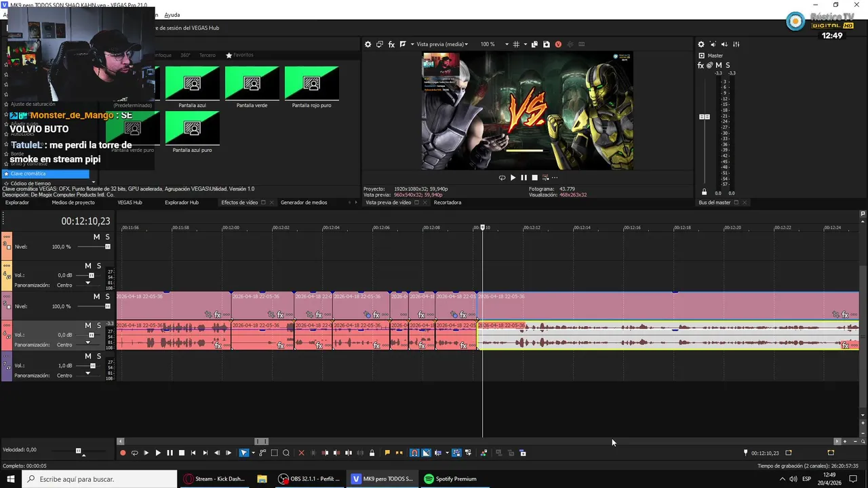Open the Normal Edit tool dropdown arrow
This screenshot has width=868, height=488.
point(253,453)
